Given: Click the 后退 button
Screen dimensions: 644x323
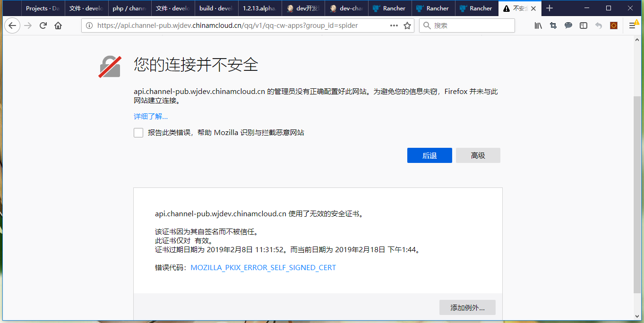Looking at the screenshot, I should (x=429, y=155).
